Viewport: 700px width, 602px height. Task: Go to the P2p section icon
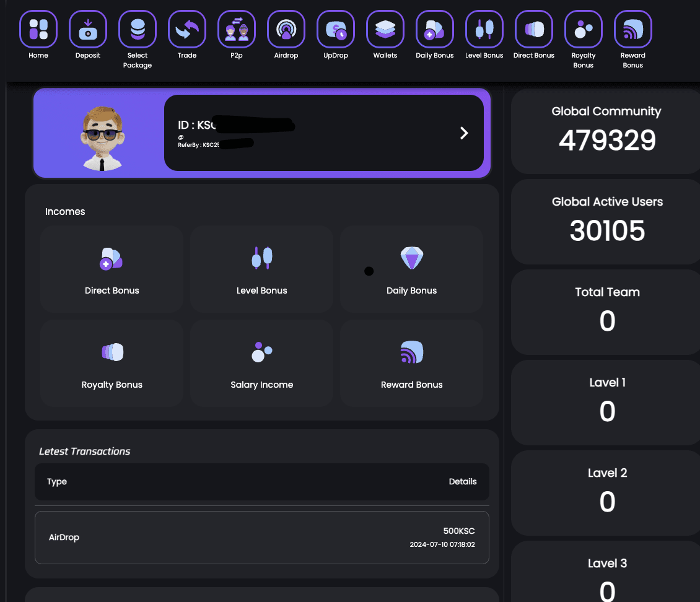[x=237, y=29]
